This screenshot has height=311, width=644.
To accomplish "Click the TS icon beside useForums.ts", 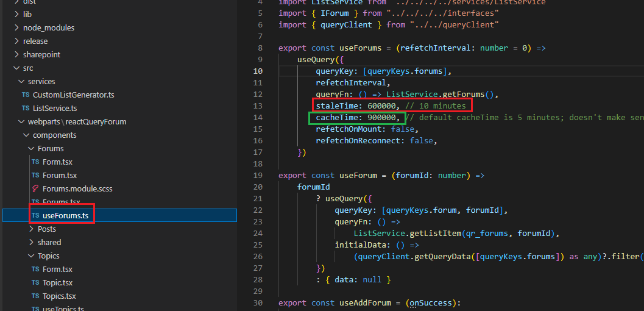I will (35, 215).
